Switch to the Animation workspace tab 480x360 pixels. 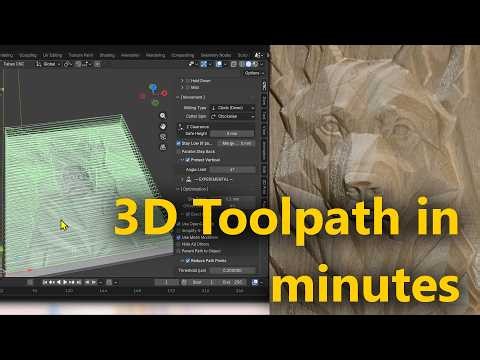click(130, 55)
